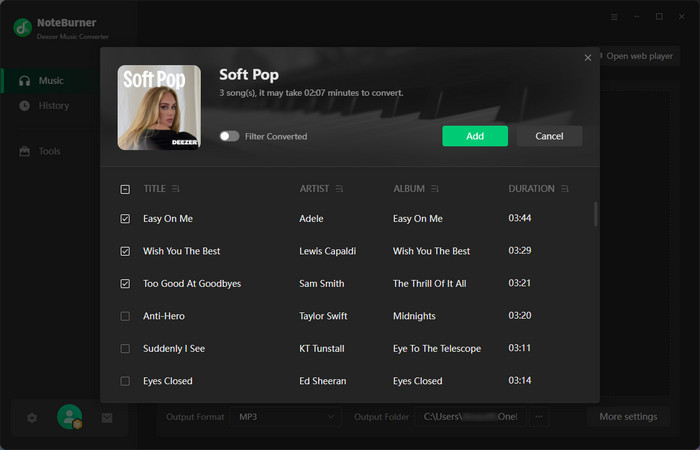The width and height of the screenshot is (700, 450).
Task: Click the DURATION column header
Action: [531, 189]
